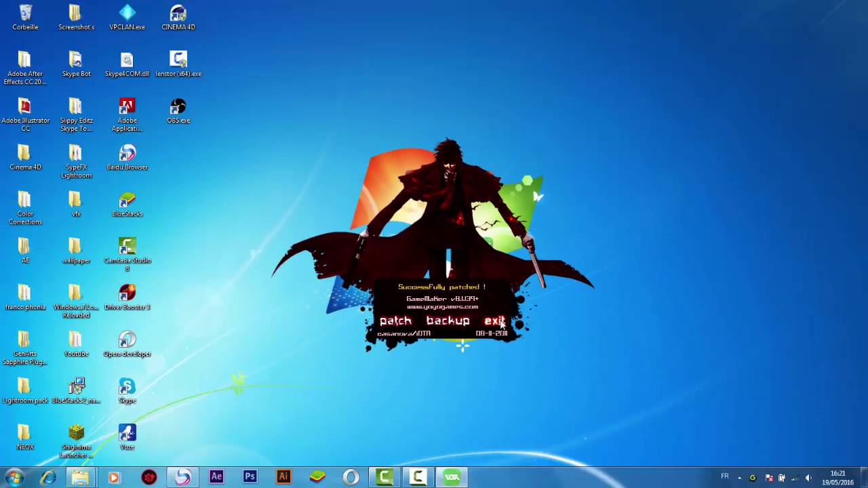The image size is (868, 488).
Task: Open Photoshop from the taskbar
Action: 250,477
